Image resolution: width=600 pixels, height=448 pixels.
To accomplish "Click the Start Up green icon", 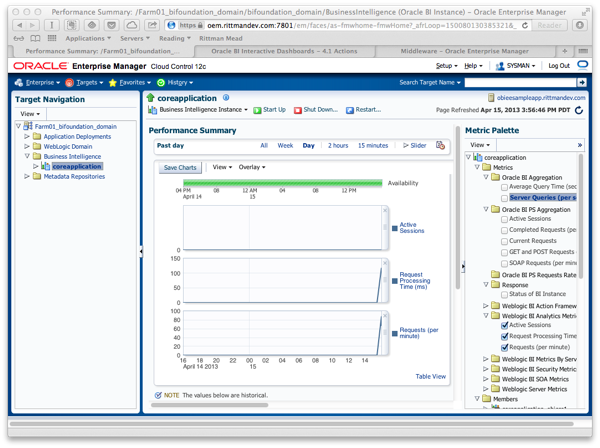I will click(x=258, y=110).
